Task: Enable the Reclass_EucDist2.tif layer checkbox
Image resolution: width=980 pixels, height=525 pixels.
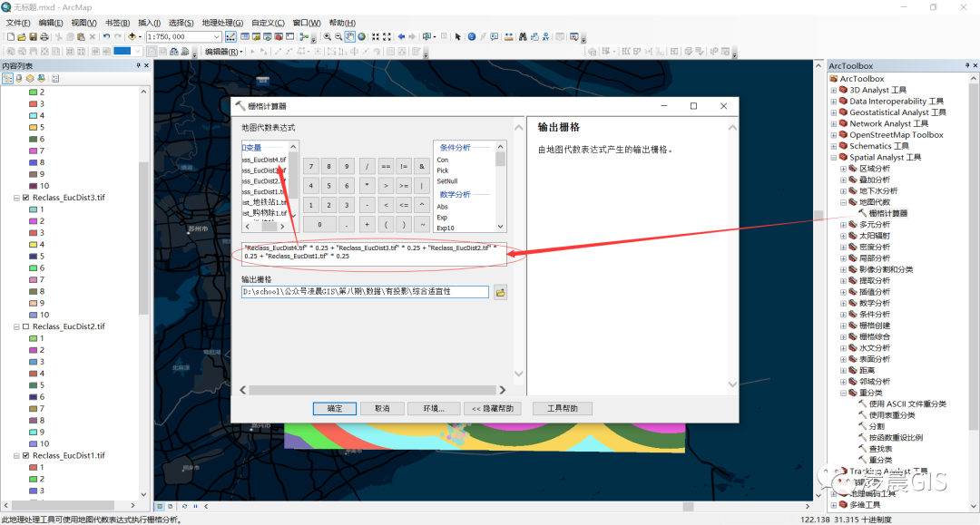Action: click(x=25, y=326)
